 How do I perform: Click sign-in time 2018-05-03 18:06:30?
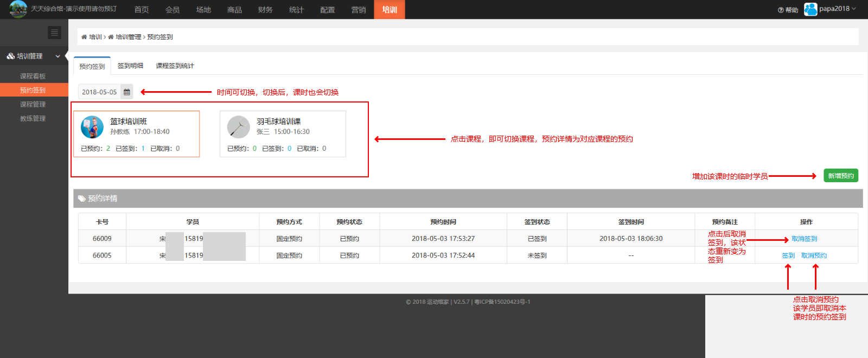pos(631,239)
